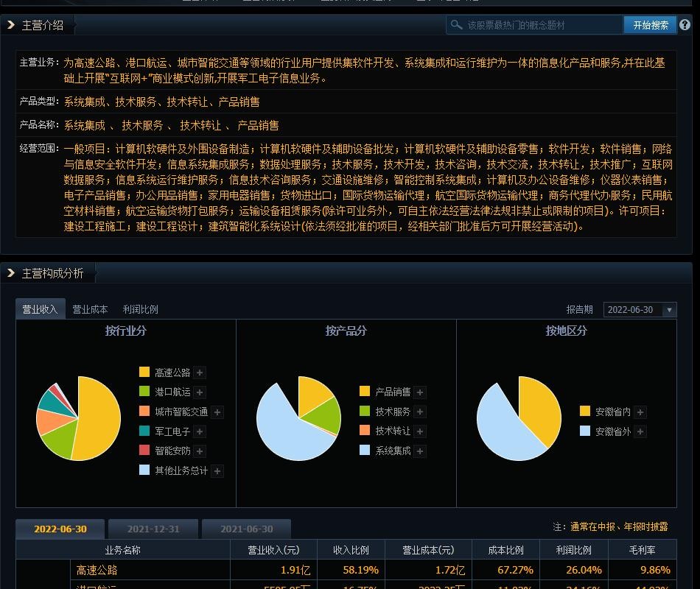Screen dimensions: 700x589
Task: Select the 2021-12-31 period tab
Action: click(x=153, y=529)
